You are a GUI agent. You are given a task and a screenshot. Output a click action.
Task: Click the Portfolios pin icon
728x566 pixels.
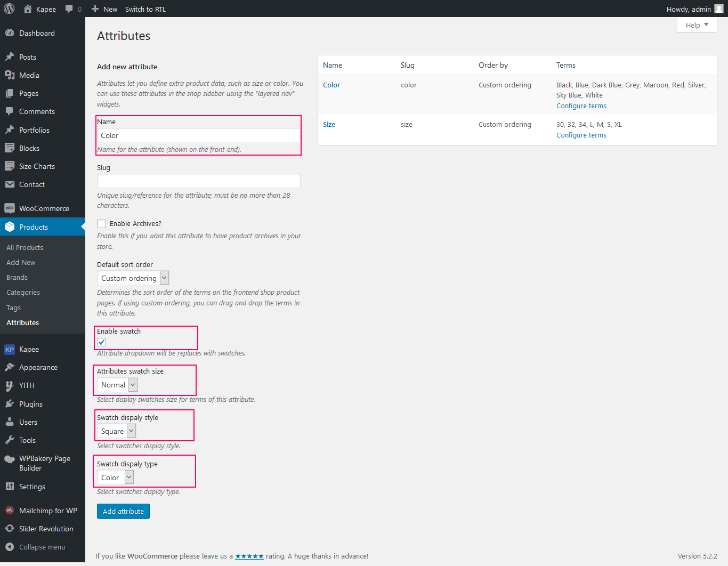click(10, 130)
